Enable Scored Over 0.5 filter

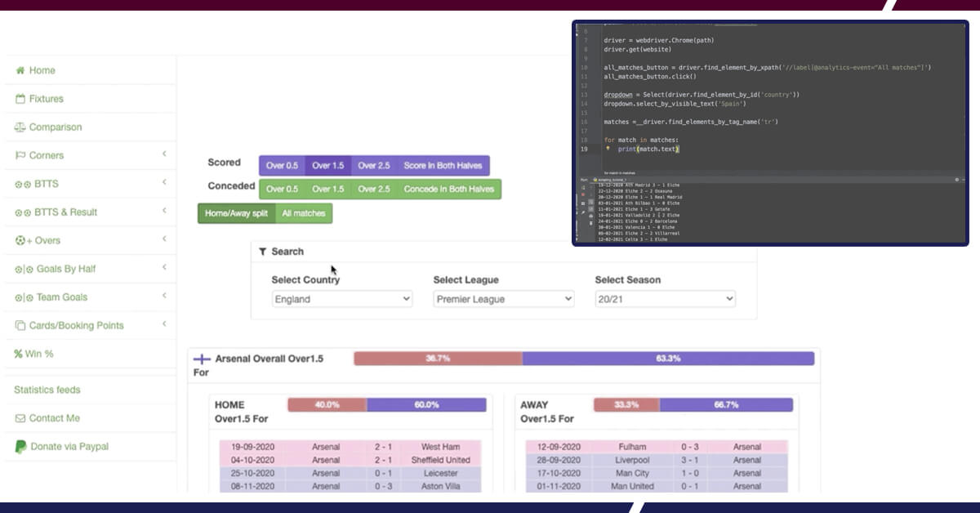[282, 166]
